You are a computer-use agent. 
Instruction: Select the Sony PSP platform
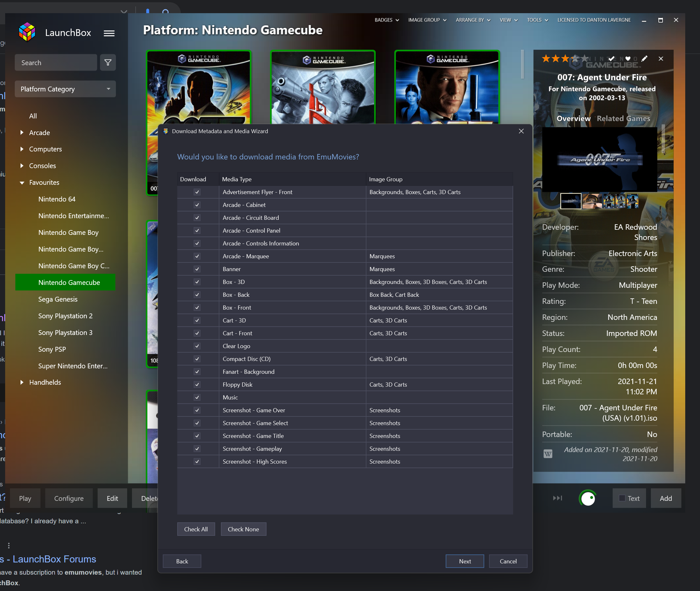(x=52, y=349)
